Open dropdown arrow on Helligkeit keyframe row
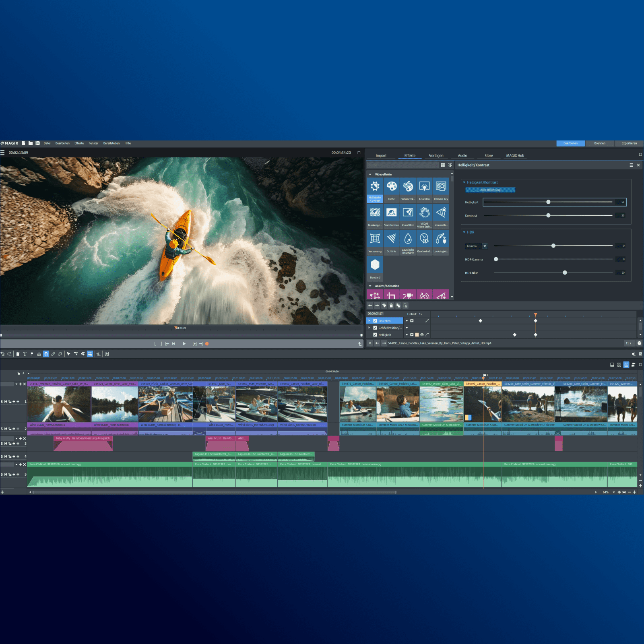The image size is (644, 644). [407, 335]
